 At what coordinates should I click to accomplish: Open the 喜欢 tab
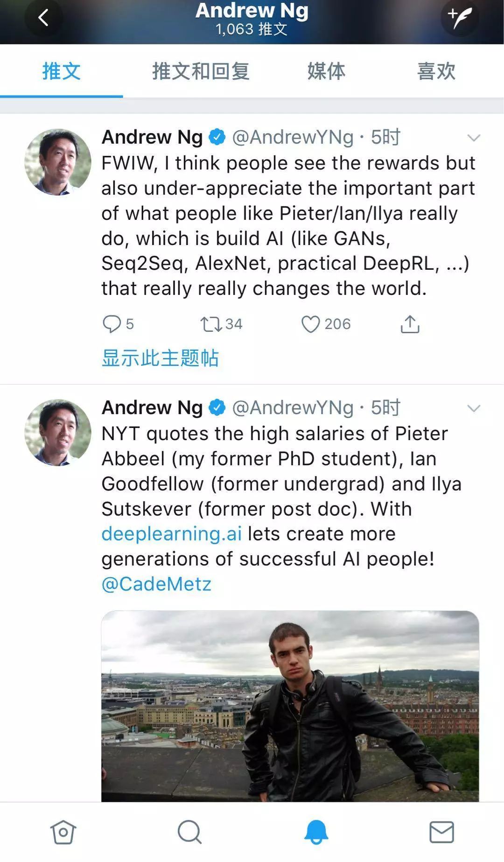pyautogui.click(x=436, y=71)
